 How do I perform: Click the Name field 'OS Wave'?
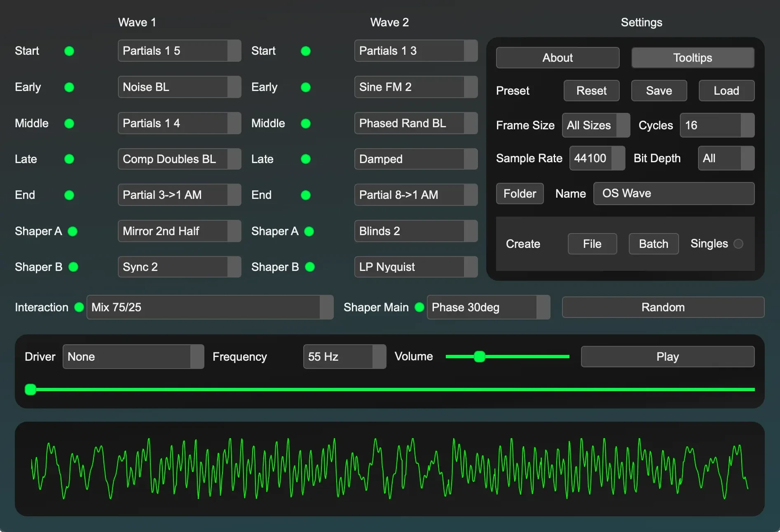click(674, 194)
